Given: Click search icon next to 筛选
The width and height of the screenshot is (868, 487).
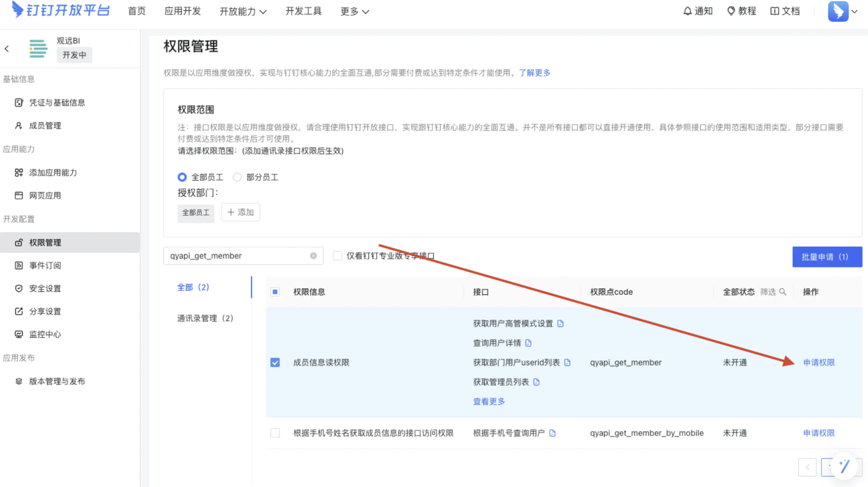Looking at the screenshot, I should click(x=783, y=292).
